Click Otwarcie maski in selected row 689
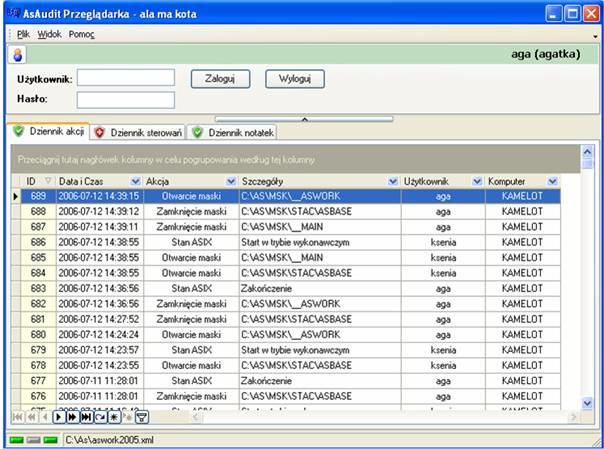The width and height of the screenshot is (604, 449). point(191,196)
